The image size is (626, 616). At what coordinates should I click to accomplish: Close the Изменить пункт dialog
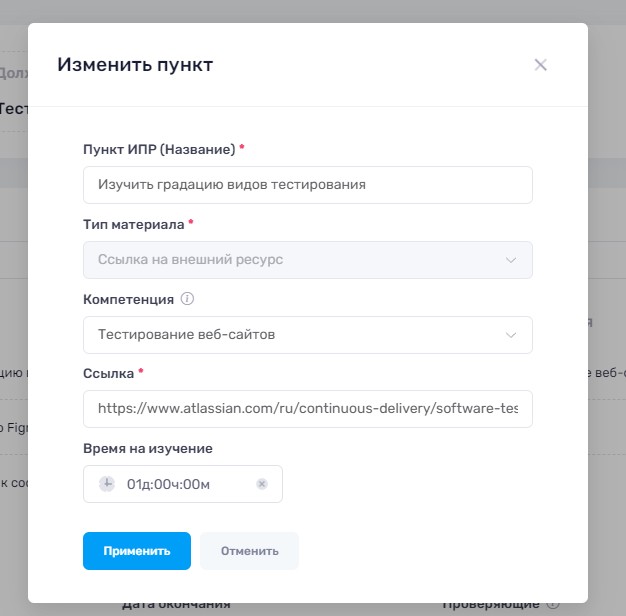click(x=540, y=65)
